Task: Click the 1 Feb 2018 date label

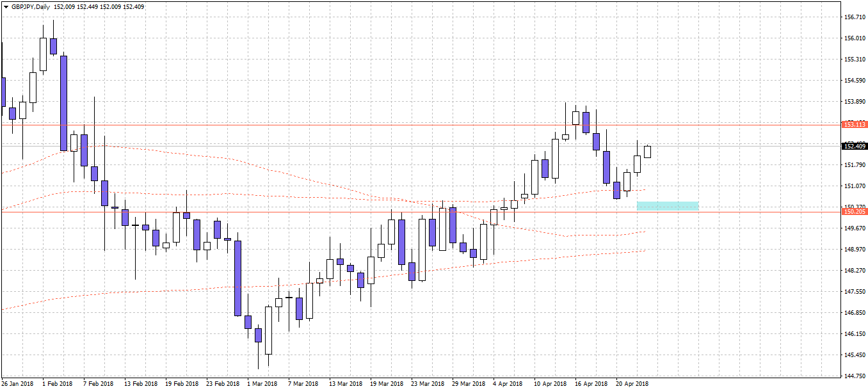Action: coord(58,384)
